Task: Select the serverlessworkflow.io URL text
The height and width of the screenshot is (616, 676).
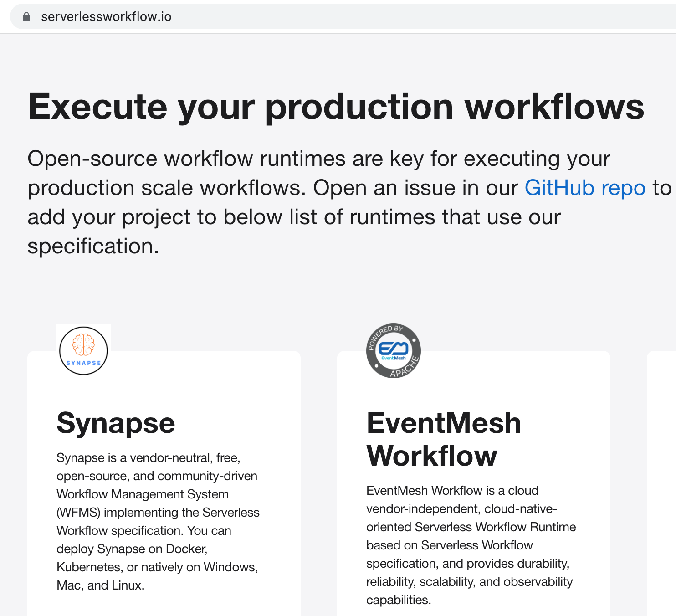Action: [106, 17]
